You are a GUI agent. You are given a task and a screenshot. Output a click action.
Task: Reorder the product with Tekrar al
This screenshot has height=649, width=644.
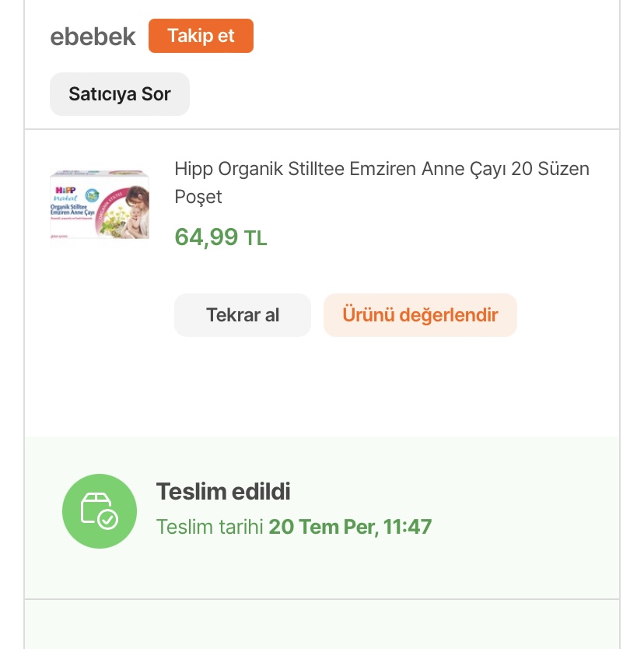(x=242, y=315)
